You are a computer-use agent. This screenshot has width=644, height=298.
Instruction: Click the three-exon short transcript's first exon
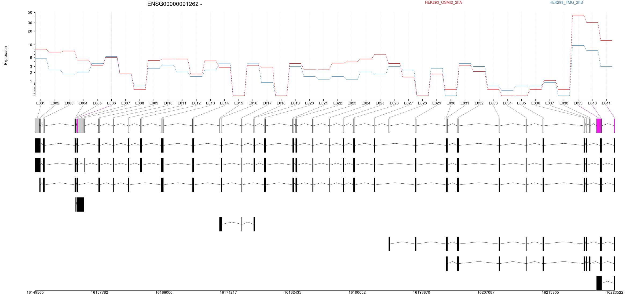(221, 224)
